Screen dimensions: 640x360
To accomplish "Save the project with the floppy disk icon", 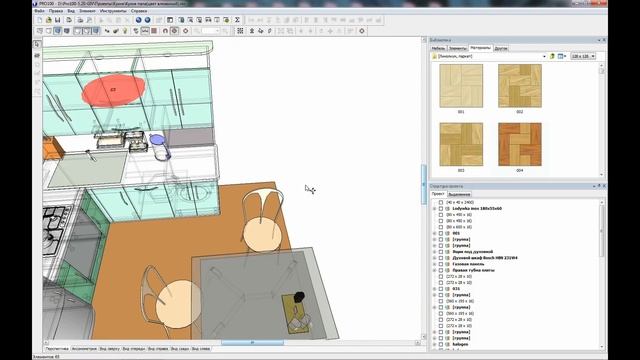I will 58,20.
